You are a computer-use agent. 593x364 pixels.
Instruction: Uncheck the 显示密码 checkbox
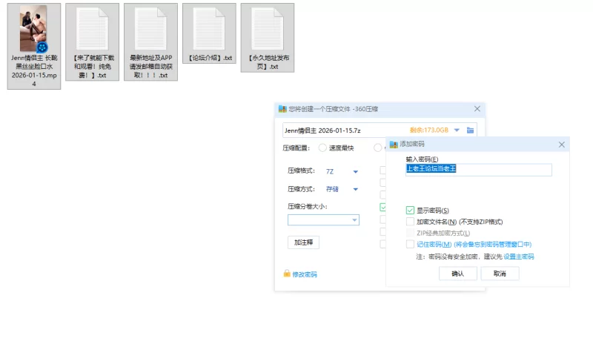coord(410,211)
